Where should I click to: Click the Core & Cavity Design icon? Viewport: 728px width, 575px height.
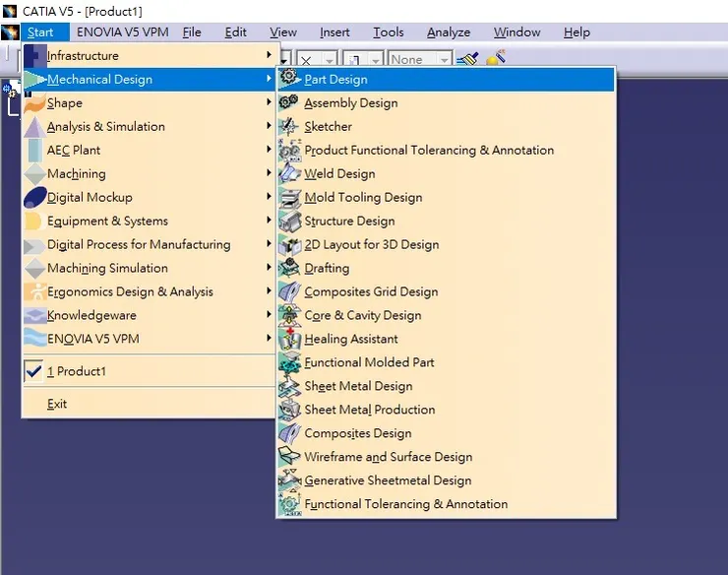289,315
